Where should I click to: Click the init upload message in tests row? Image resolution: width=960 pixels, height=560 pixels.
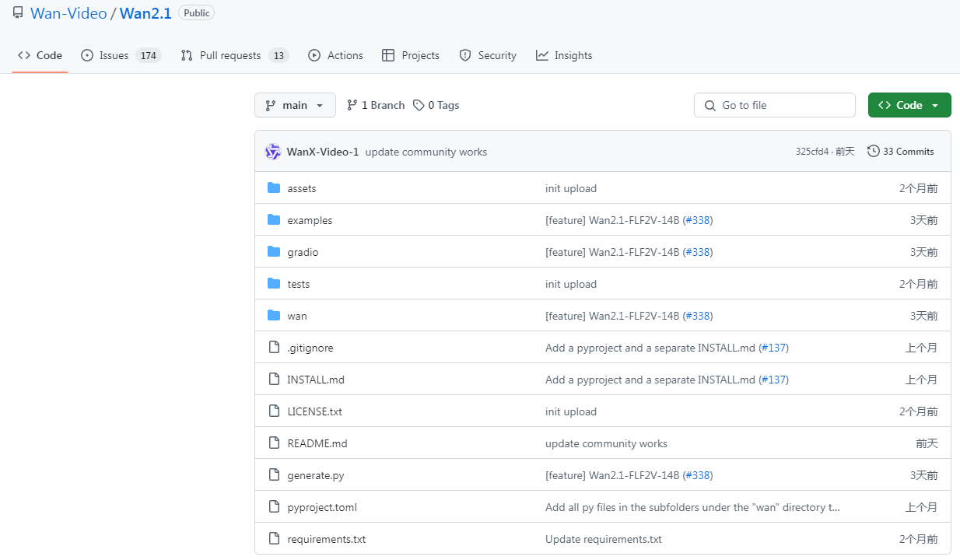pos(571,284)
